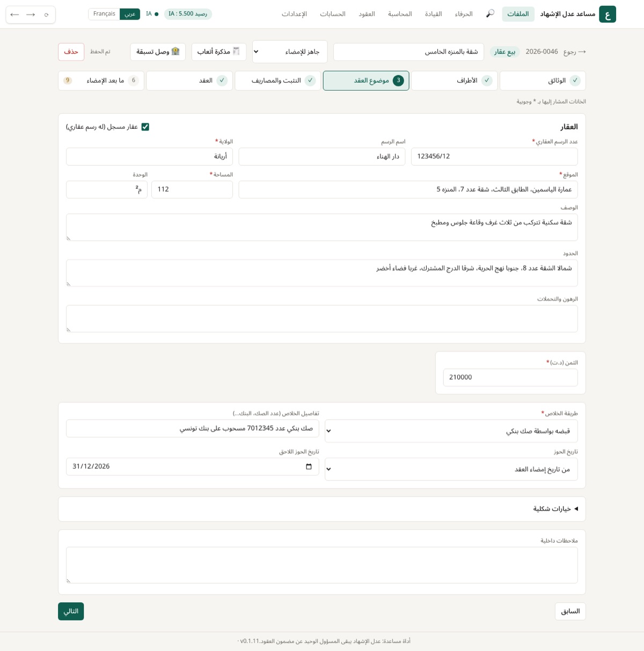Viewport: 644px width, 651px height.
Task: Click the file title field شقة بالمنزه الخامس
Action: (408, 52)
